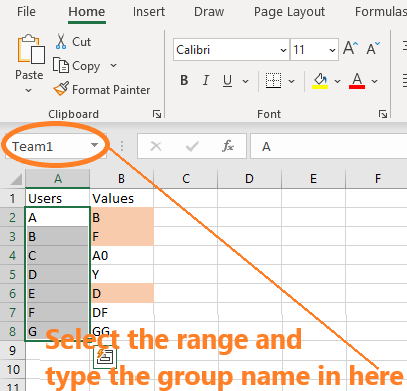Open the Quick Analysis icon below data

[105, 357]
